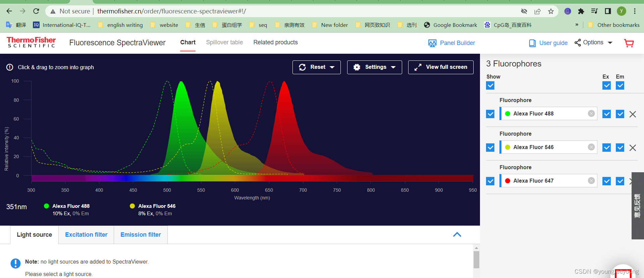644x278 pixels.
Task: Go back to the previous page
Action: (x=9, y=11)
